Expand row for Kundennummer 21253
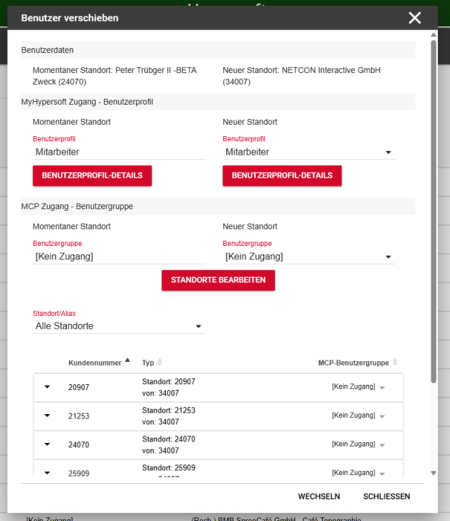Screen dimensions: 450x521 [47, 416]
